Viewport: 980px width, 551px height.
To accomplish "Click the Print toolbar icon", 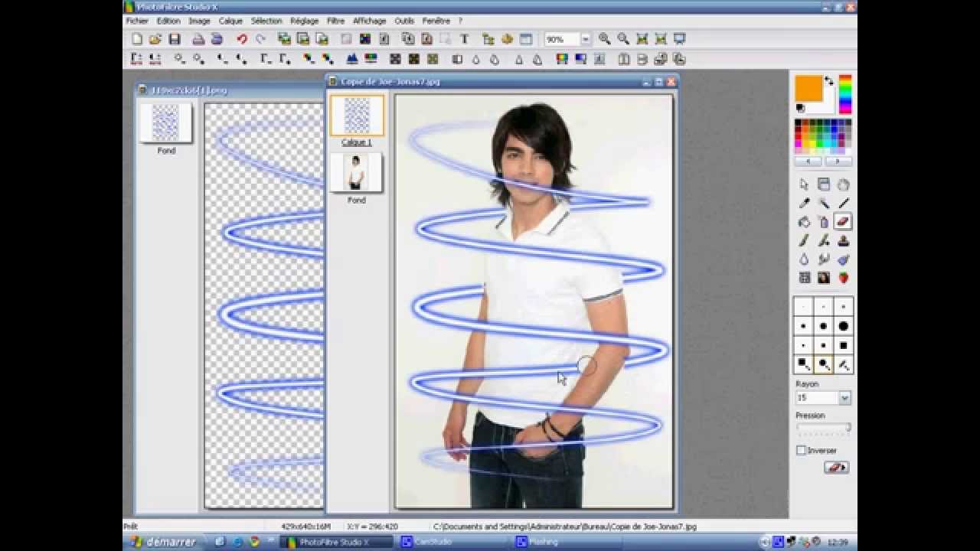I will point(198,39).
